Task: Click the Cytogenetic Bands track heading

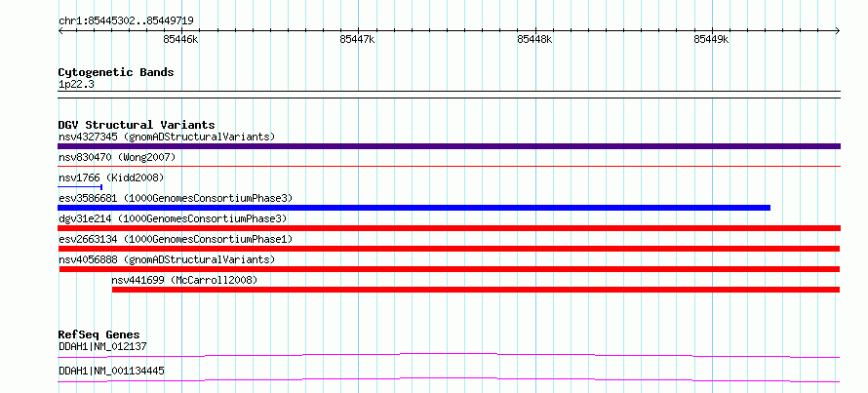Action: (x=116, y=72)
